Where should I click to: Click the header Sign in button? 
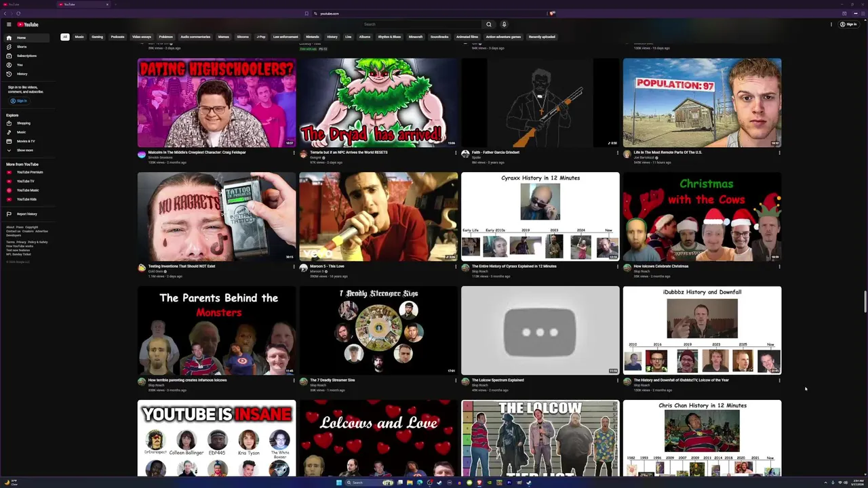pyautogui.click(x=848, y=24)
